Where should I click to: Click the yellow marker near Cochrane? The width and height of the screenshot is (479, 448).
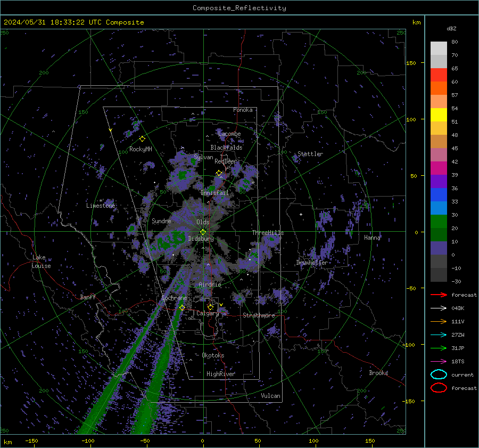(x=182, y=307)
